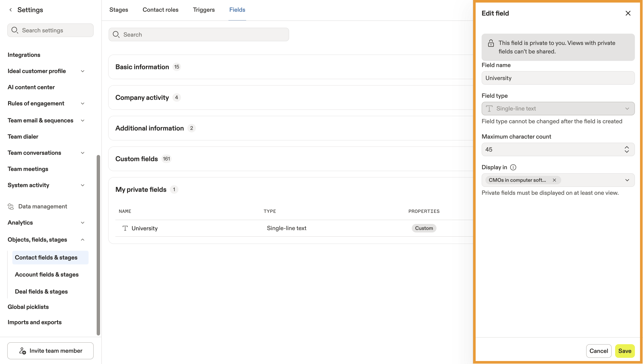The height and width of the screenshot is (364, 643).
Task: Click the Custom property badge
Action: [424, 228]
